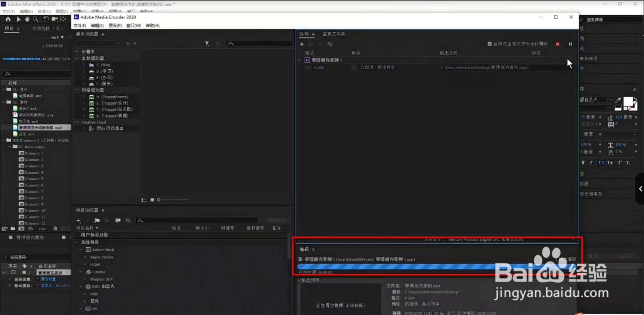This screenshot has width=644, height=315.
Task: Click the Media Browser search field
Action: pyautogui.click(x=259, y=44)
